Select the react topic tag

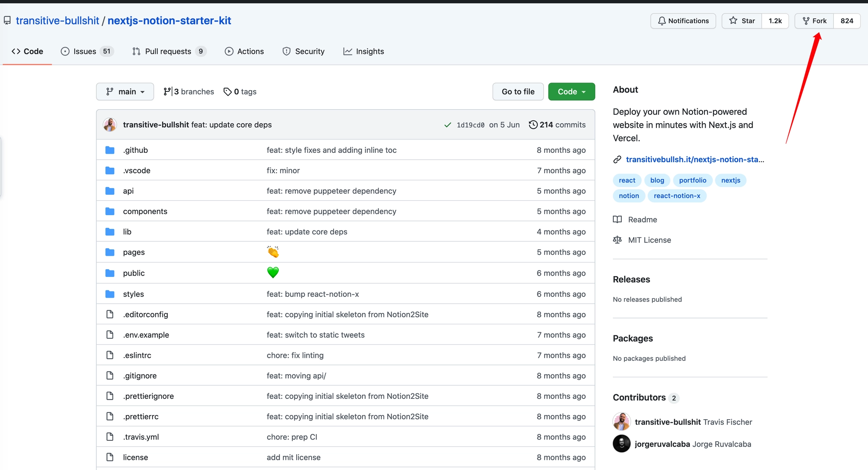click(x=627, y=180)
